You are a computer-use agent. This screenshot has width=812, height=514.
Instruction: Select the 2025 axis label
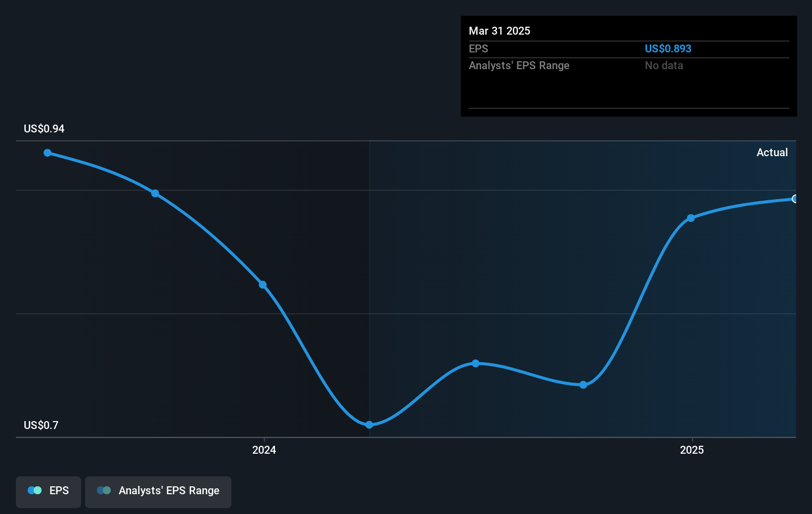click(x=692, y=450)
